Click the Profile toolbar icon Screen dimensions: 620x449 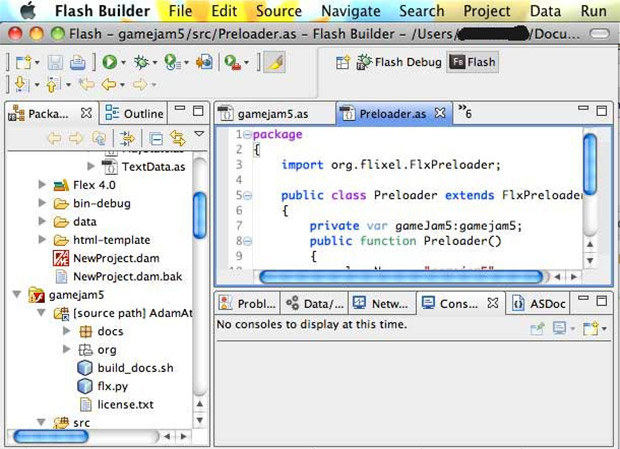pyautogui.click(x=172, y=62)
